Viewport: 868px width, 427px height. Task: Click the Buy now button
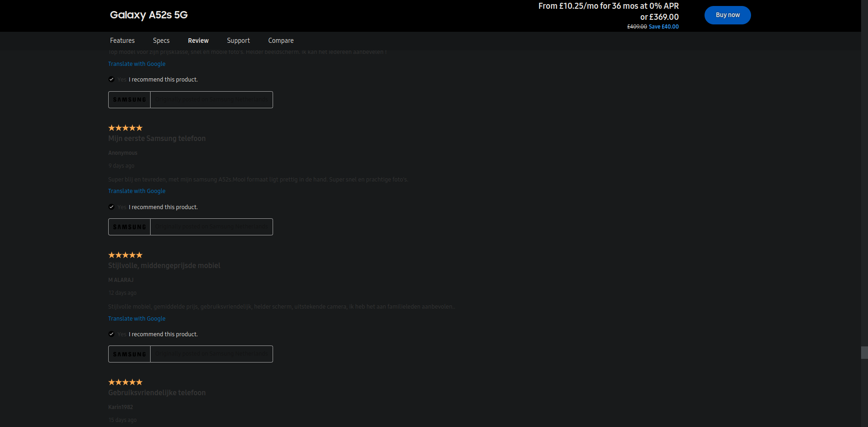(727, 15)
